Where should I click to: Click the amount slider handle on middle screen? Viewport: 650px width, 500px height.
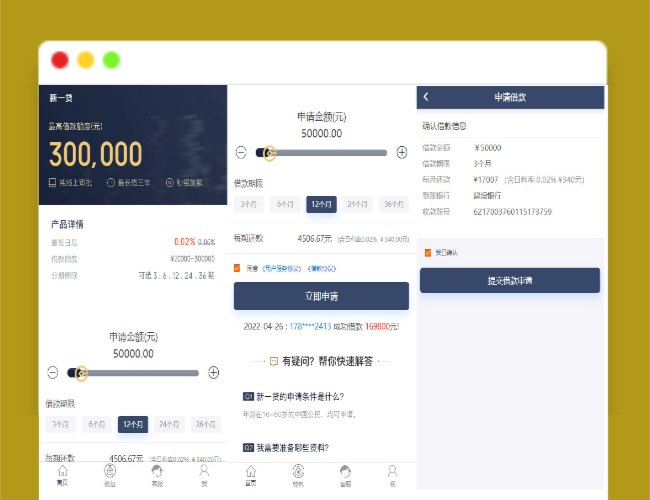(x=269, y=153)
